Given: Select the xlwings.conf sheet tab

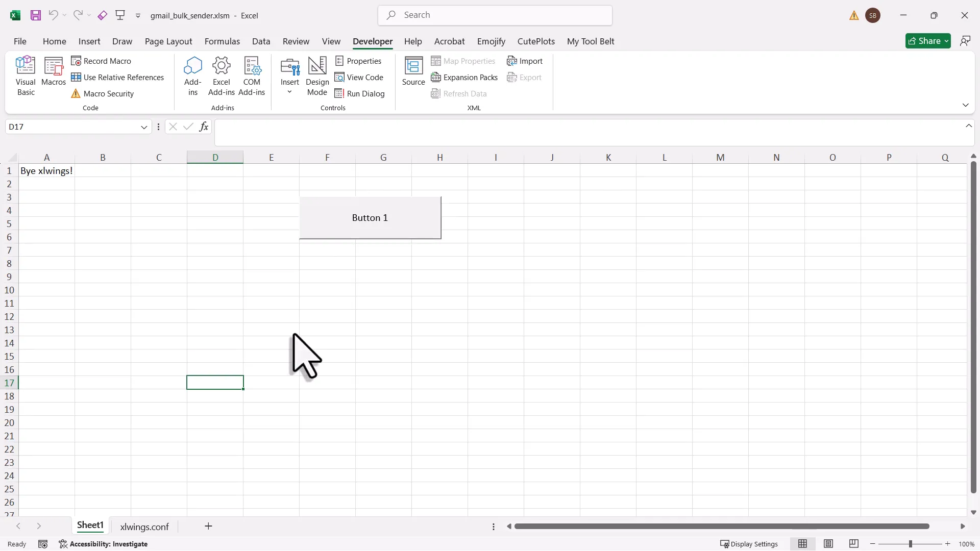Looking at the screenshot, I should (145, 527).
